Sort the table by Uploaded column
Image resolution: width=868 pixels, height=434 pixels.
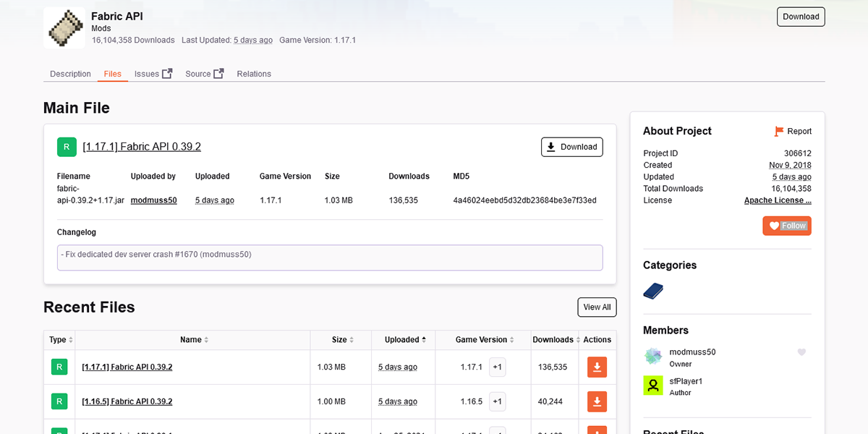[x=404, y=340]
